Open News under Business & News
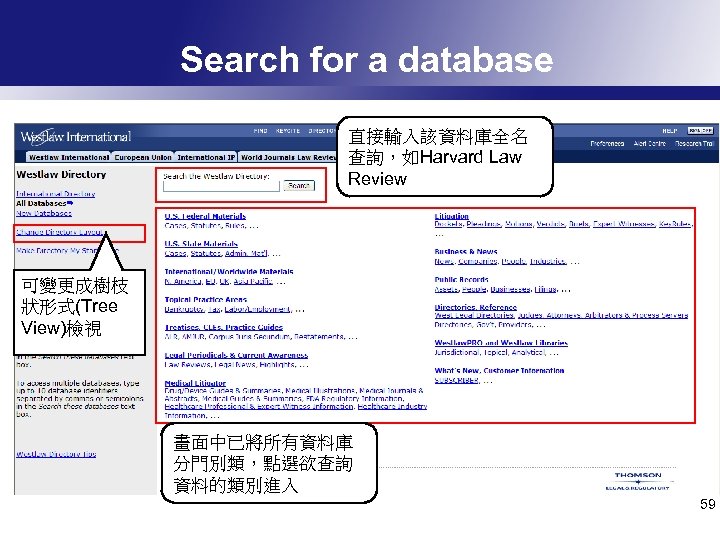 (x=444, y=261)
